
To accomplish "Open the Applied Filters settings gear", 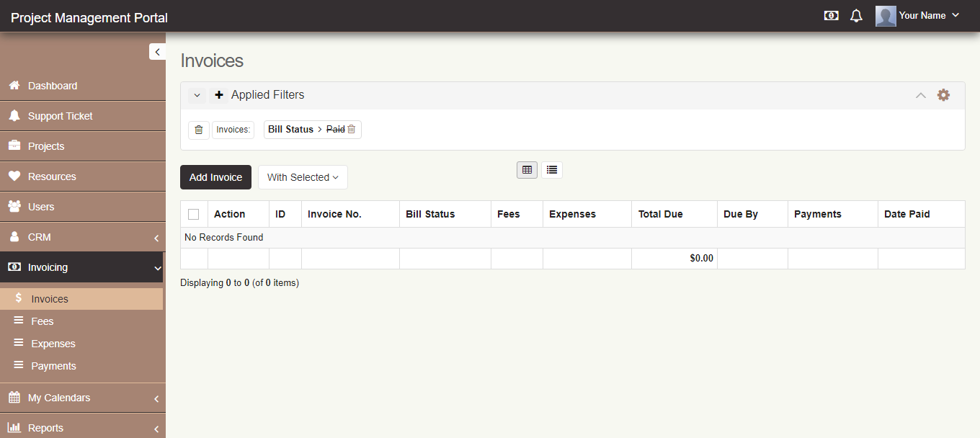I will tap(944, 94).
